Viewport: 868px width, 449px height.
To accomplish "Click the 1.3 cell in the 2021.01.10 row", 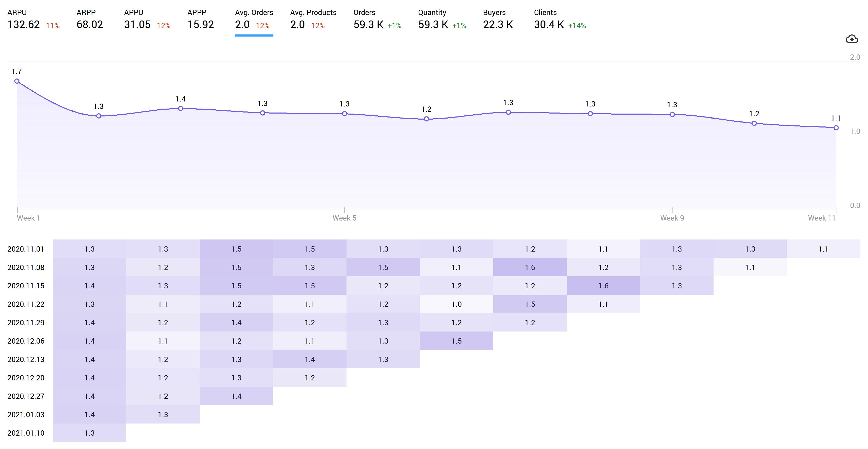I will point(90,433).
